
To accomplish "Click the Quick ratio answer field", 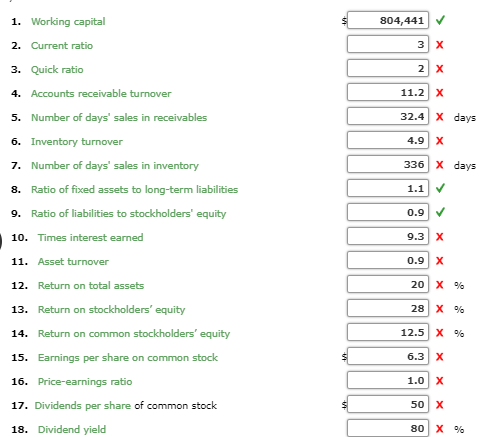I will (388, 68).
